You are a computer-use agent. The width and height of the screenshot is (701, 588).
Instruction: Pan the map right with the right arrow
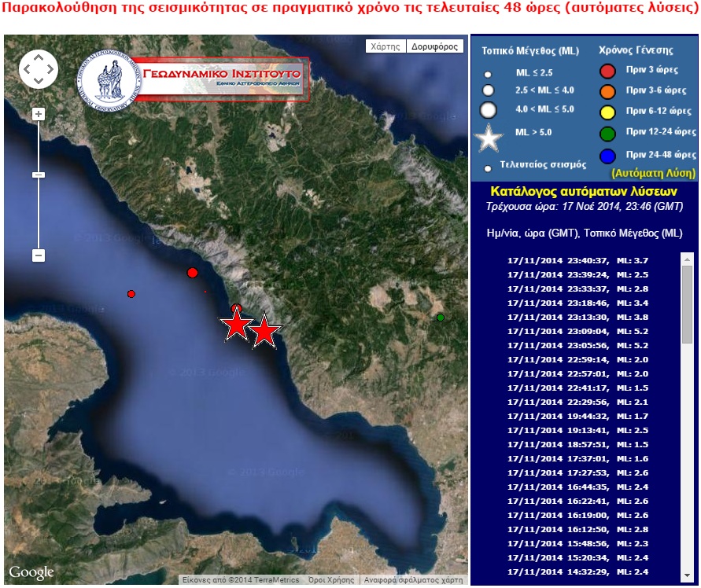(50, 69)
